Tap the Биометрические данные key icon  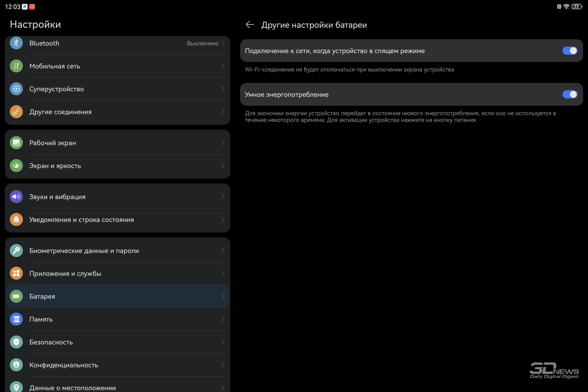(x=16, y=251)
